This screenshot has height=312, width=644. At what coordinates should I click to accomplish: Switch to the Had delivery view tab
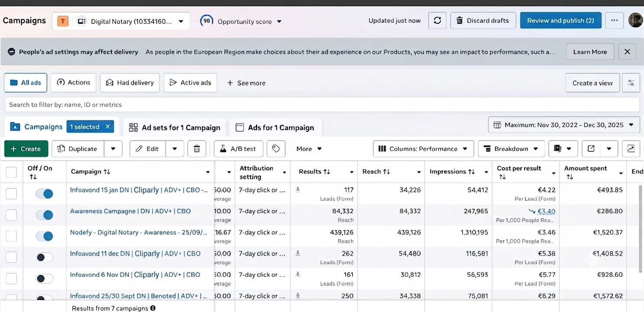pos(130,82)
